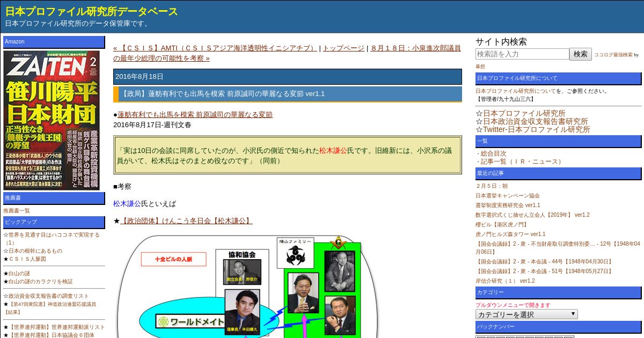Click the article title 【政局】蓮舫有利でも出馬を模索
Screen dimensions: 644x338
(288, 94)
